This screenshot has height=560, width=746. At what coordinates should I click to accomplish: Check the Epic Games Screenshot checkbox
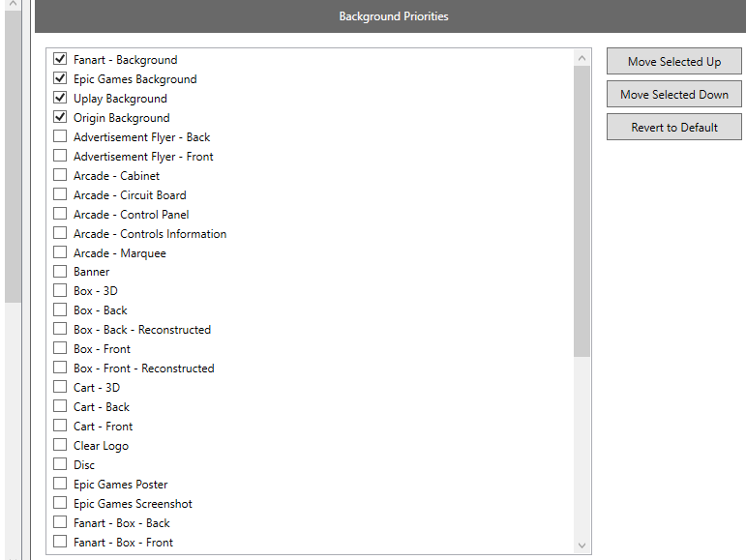click(60, 503)
